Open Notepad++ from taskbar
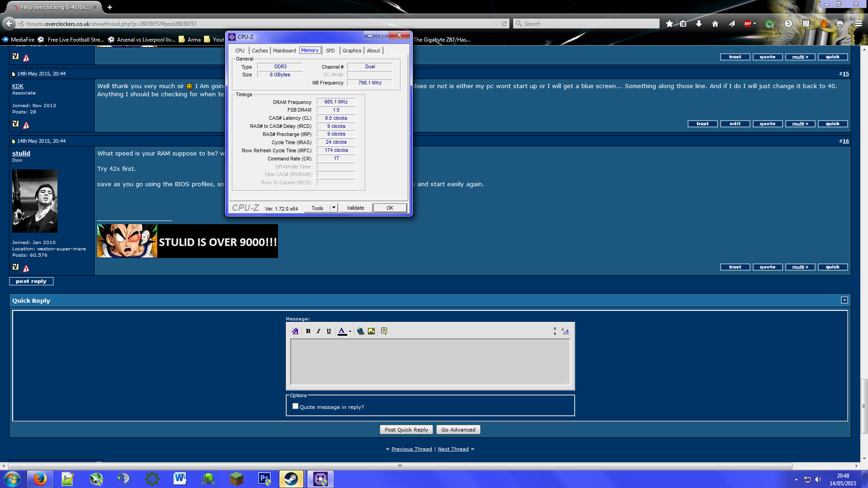Screen dimensions: 868x488 [68, 479]
